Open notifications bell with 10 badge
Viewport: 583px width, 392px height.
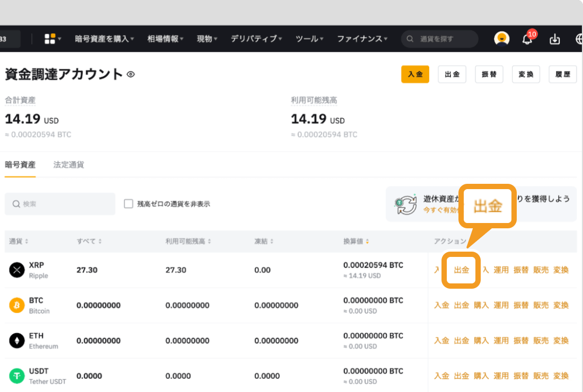click(x=527, y=39)
